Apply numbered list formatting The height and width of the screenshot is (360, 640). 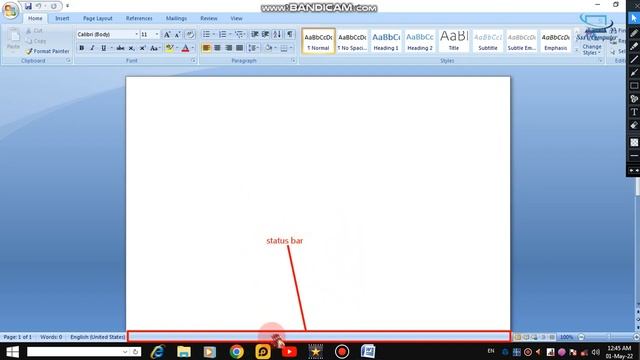point(222,34)
